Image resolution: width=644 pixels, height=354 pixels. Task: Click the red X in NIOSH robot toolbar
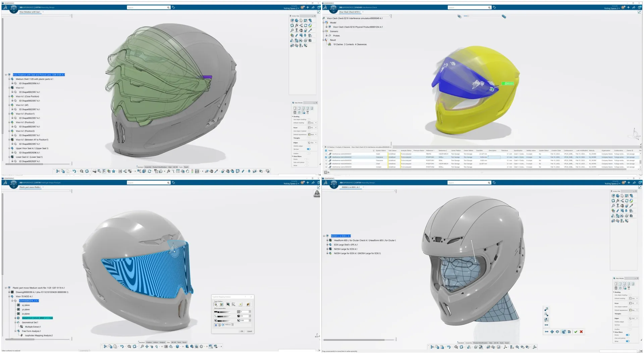581,332
